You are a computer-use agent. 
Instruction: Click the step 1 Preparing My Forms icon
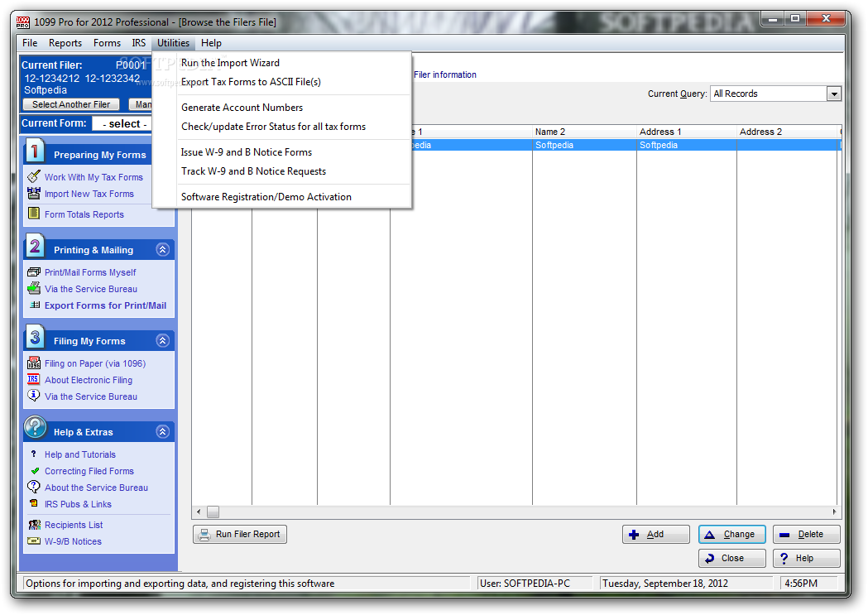[34, 151]
